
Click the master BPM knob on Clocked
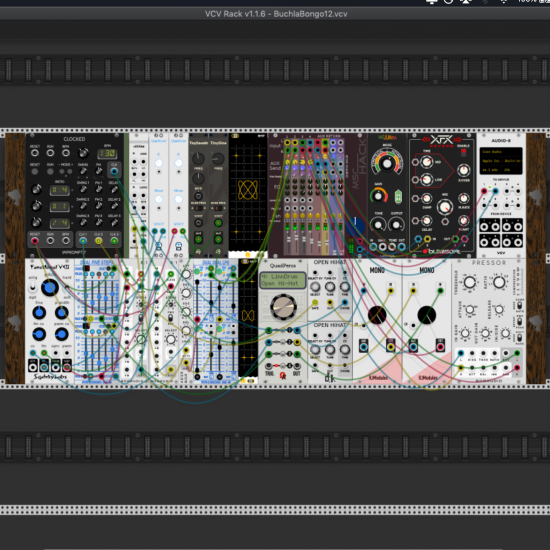pos(83,153)
